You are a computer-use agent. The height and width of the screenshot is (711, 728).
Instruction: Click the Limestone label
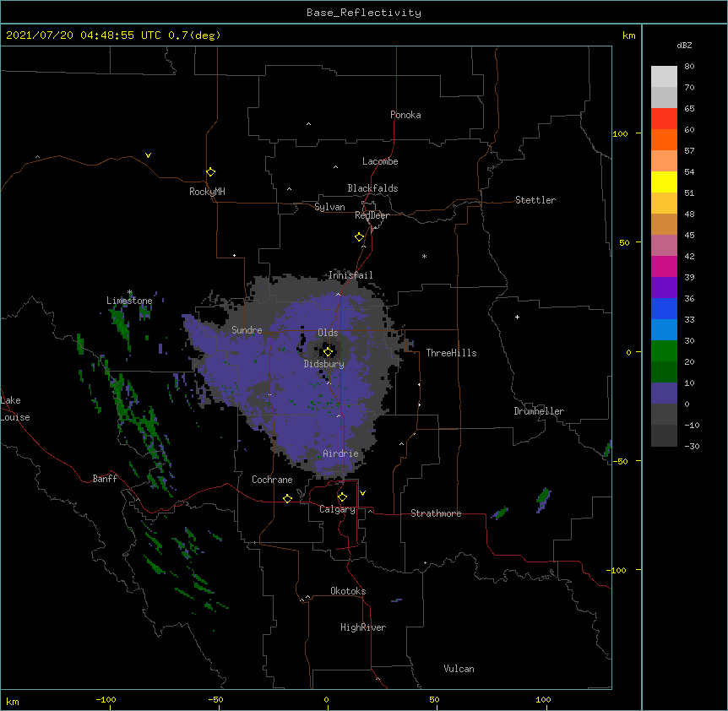tap(129, 301)
